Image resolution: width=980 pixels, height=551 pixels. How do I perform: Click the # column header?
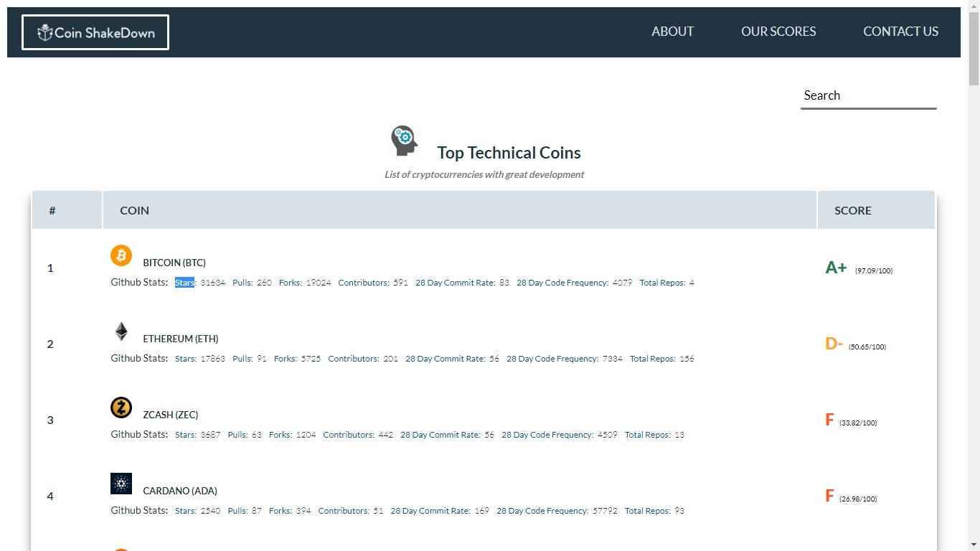[x=67, y=210]
